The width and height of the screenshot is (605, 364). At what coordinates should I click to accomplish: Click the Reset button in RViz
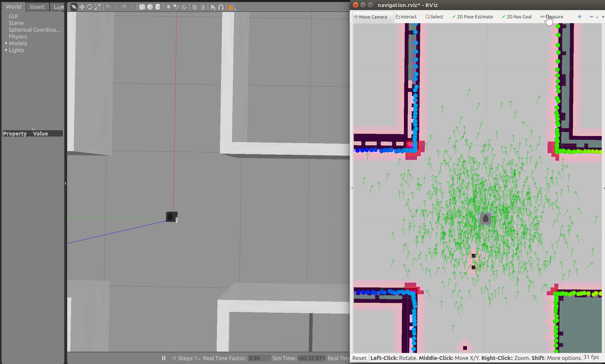pos(359,358)
